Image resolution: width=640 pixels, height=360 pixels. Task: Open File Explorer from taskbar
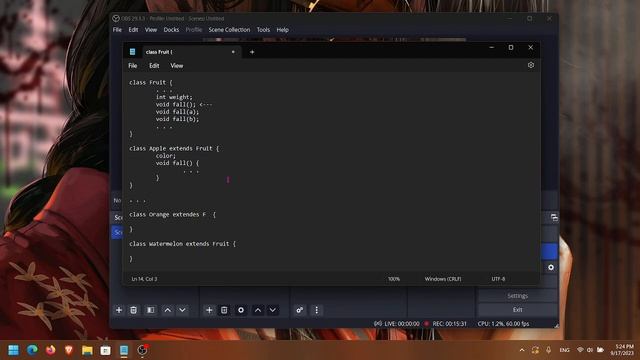tap(87, 350)
